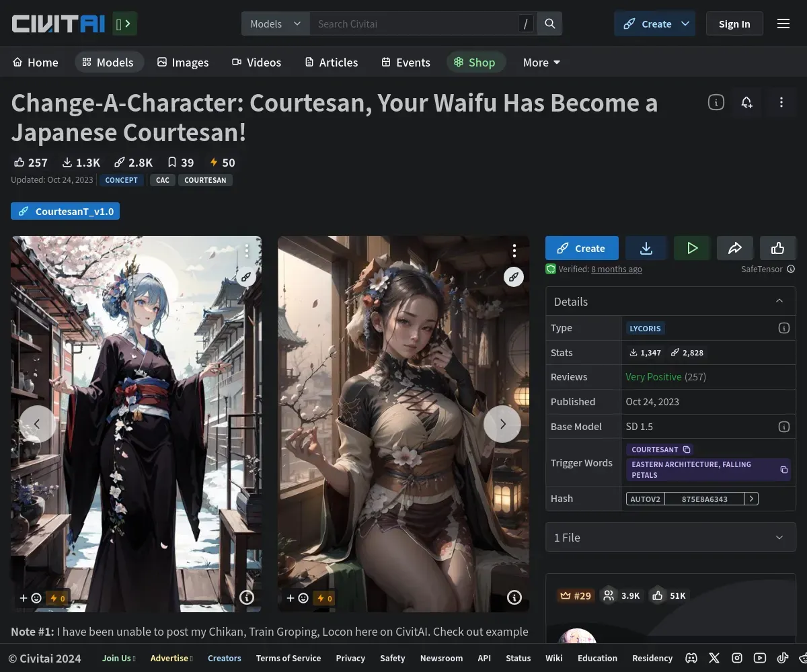
Task: Click the YouTube icon in the footer
Action: (x=760, y=658)
